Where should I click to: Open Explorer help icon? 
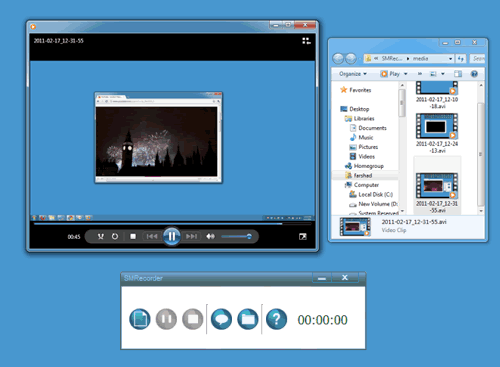click(x=474, y=74)
